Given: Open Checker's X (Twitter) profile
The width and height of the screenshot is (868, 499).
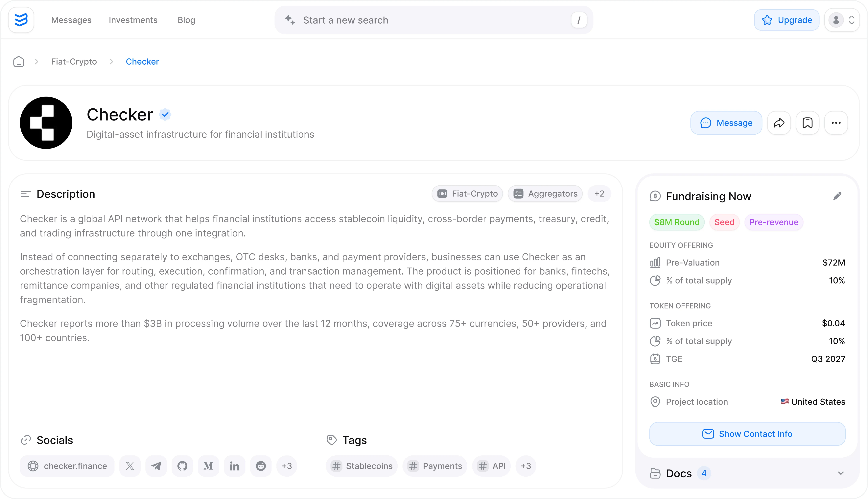Looking at the screenshot, I should [130, 466].
